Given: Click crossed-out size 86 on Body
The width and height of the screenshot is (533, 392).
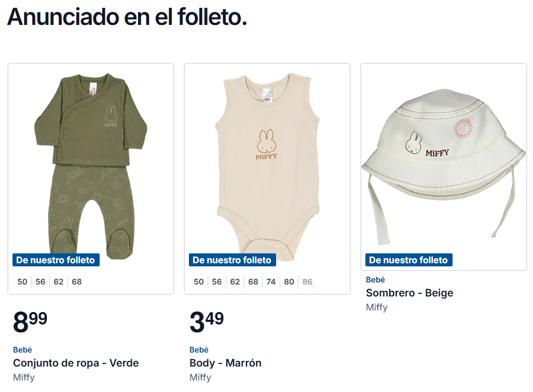Looking at the screenshot, I should [307, 282].
